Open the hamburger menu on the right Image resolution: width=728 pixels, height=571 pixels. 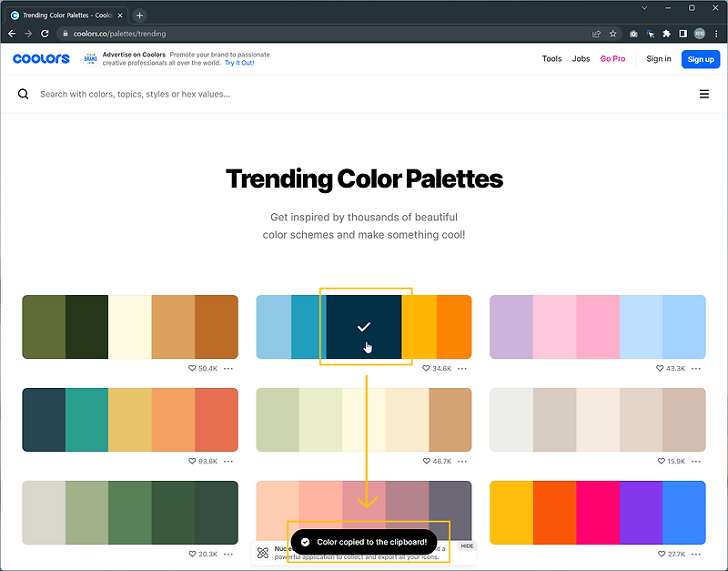pos(704,94)
